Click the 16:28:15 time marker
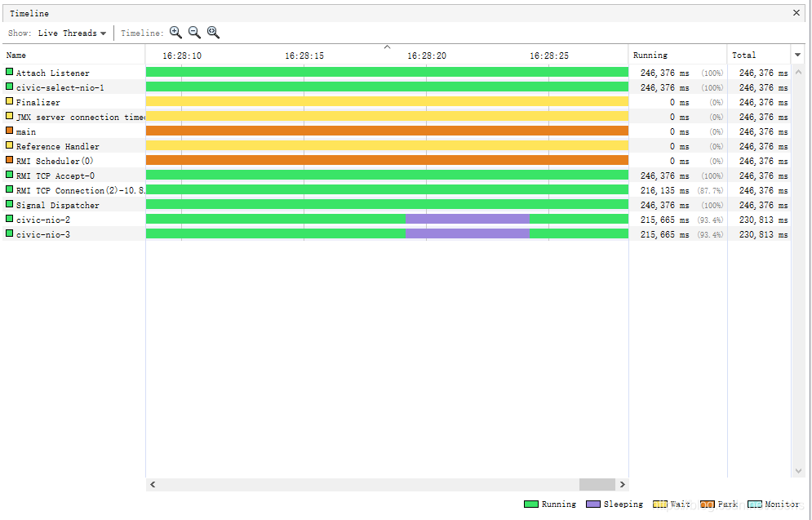812x520 pixels. tap(304, 56)
